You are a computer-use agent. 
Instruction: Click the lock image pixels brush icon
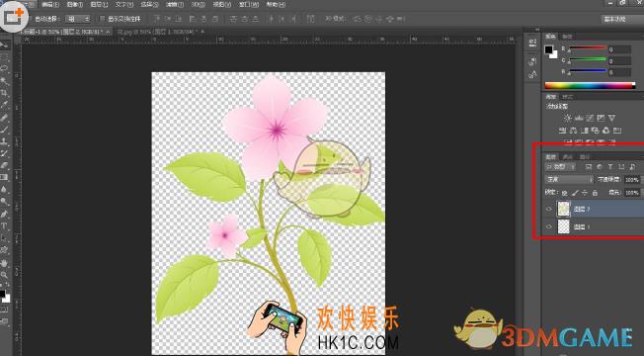pos(575,193)
